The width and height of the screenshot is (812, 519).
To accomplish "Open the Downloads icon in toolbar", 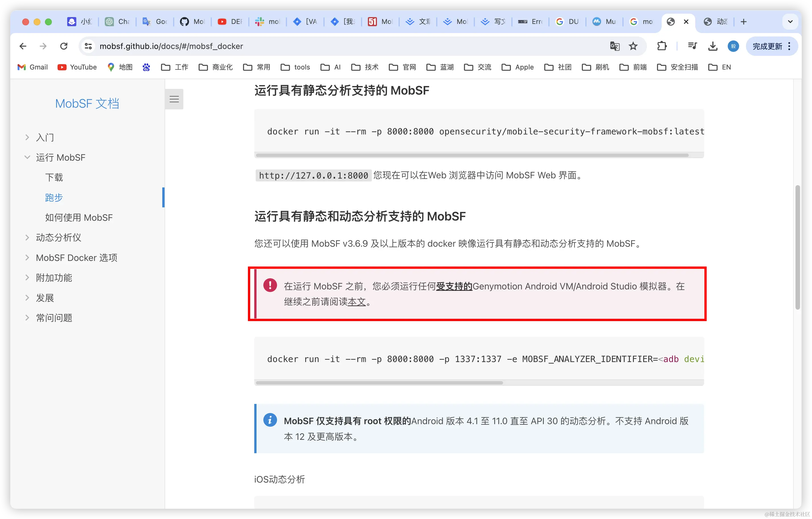I will tap(713, 46).
